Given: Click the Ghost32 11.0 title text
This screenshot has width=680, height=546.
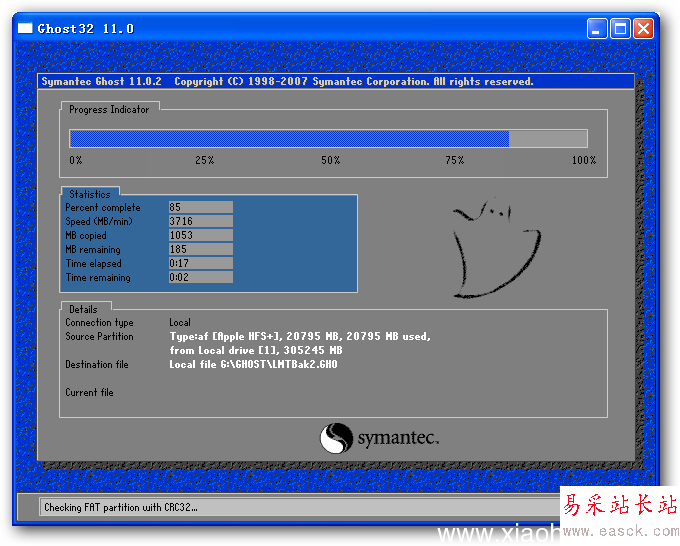Looking at the screenshot, I should 86,29.
